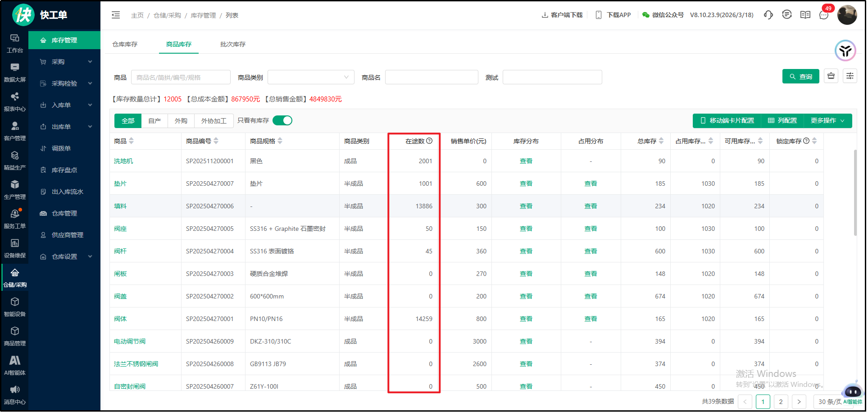868x413 pixels.
Task: Select the 自产 filter option
Action: [x=155, y=121]
